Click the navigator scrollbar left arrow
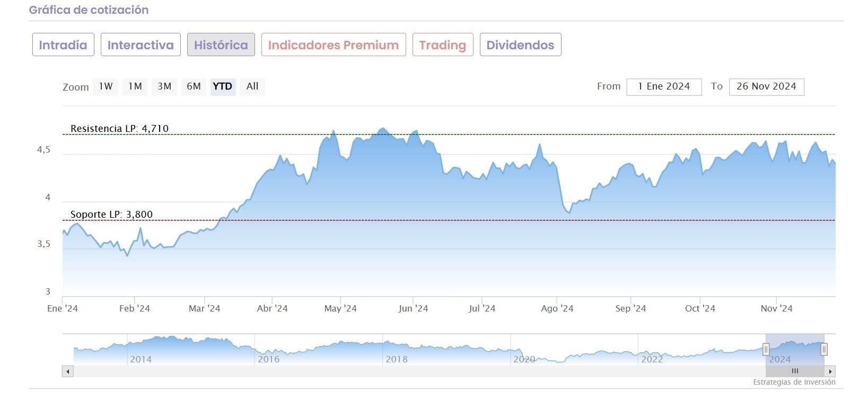Image resolution: width=868 pixels, height=409 pixels. (x=67, y=371)
